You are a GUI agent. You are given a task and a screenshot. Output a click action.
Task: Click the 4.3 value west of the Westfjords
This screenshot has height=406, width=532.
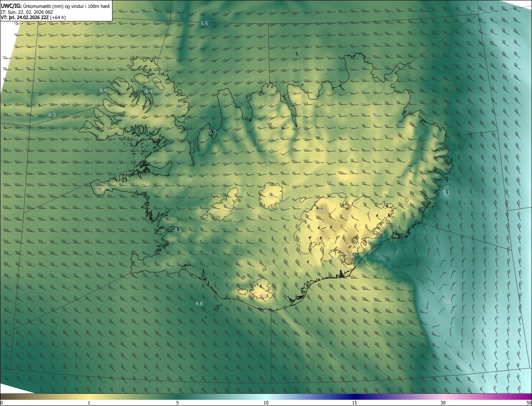click(52, 115)
